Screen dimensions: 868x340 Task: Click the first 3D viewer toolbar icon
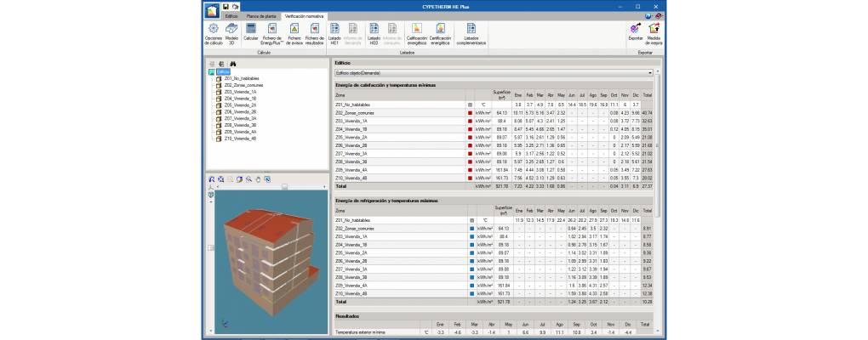coord(211,179)
